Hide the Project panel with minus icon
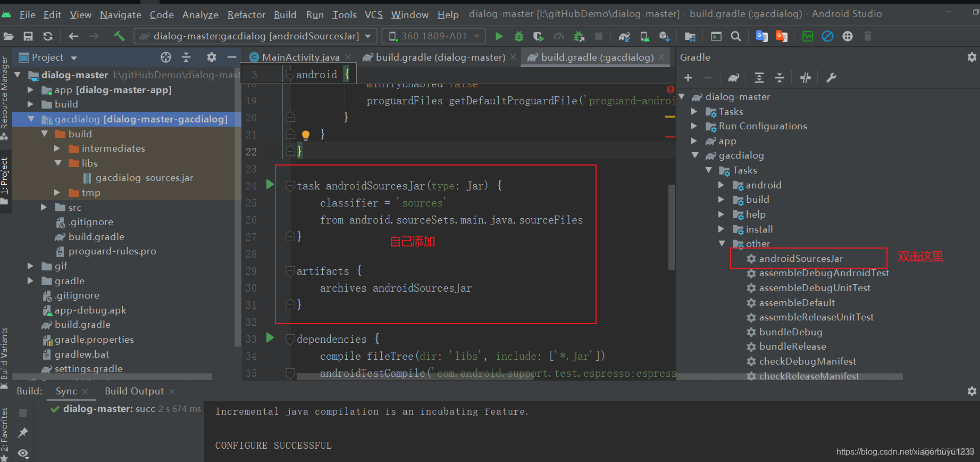Screen dimensions: 980x462 point(231,57)
